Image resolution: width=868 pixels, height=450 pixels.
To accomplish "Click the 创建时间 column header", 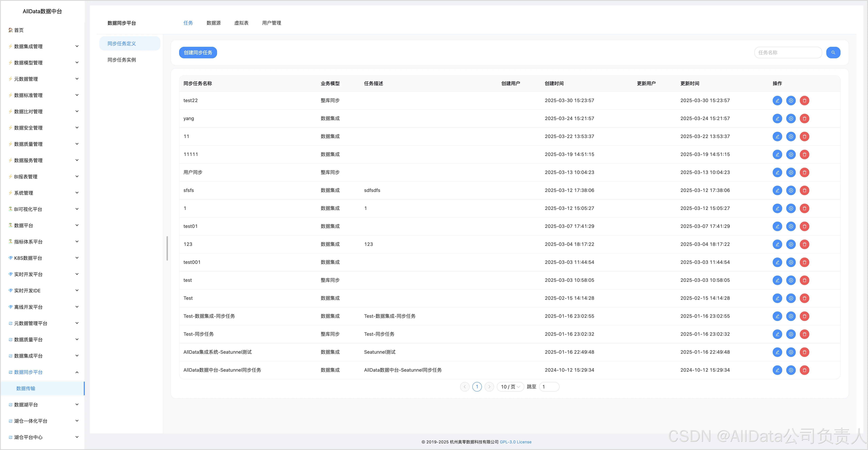I will pos(554,84).
